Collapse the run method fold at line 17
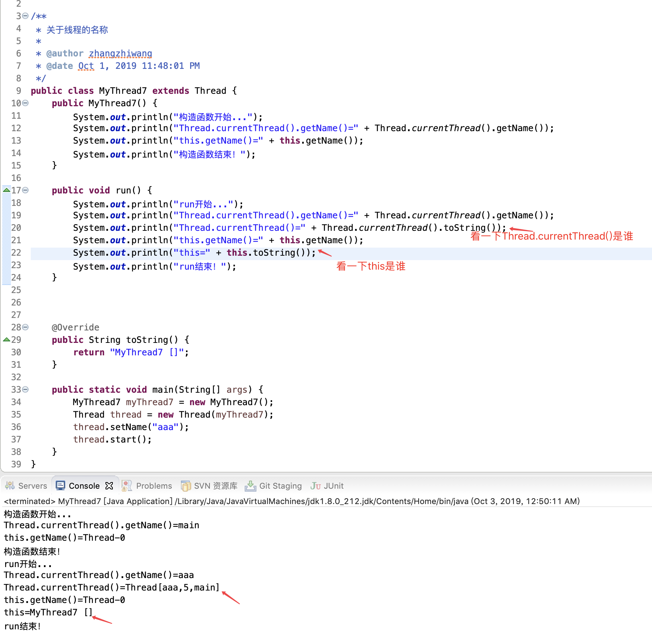 coord(25,190)
